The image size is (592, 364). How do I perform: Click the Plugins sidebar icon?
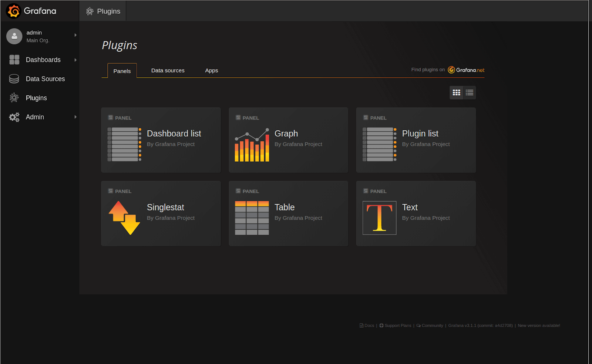click(x=14, y=98)
